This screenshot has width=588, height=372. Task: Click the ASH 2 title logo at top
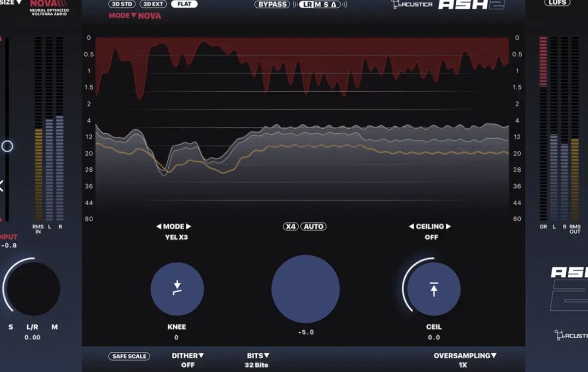[x=472, y=4]
